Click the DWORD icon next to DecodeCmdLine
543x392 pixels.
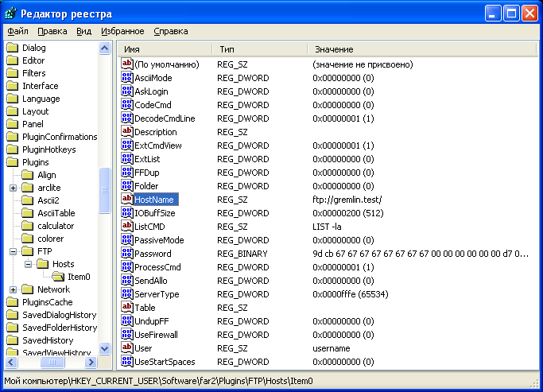click(x=127, y=118)
